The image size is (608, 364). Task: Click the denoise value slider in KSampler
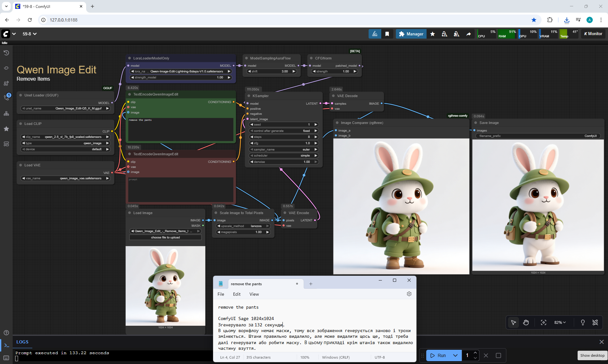(283, 162)
